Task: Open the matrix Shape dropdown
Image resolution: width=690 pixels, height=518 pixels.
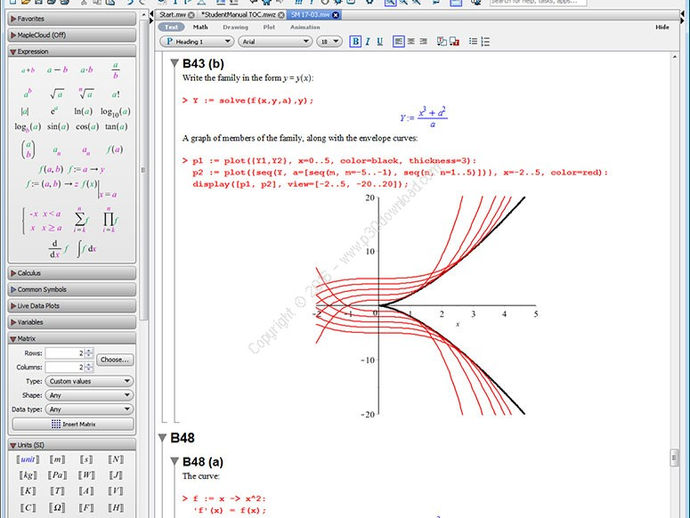Action: tap(89, 395)
